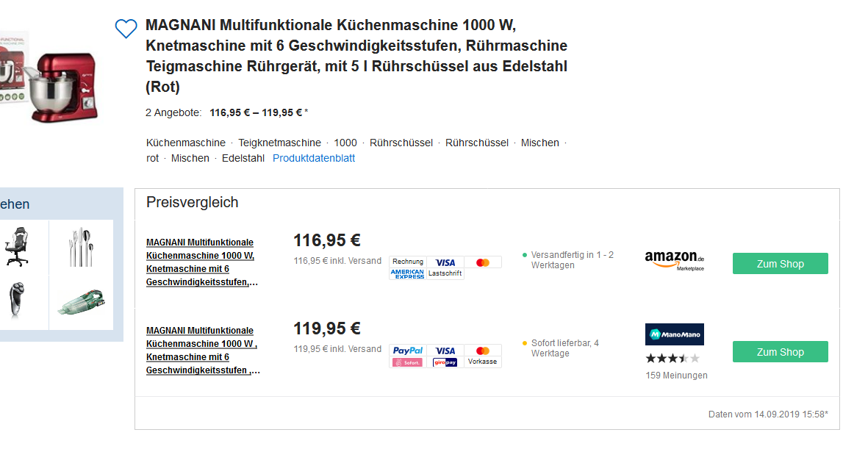Open the electric shaver thumbnail
The image size is (868, 474).
coord(13,300)
